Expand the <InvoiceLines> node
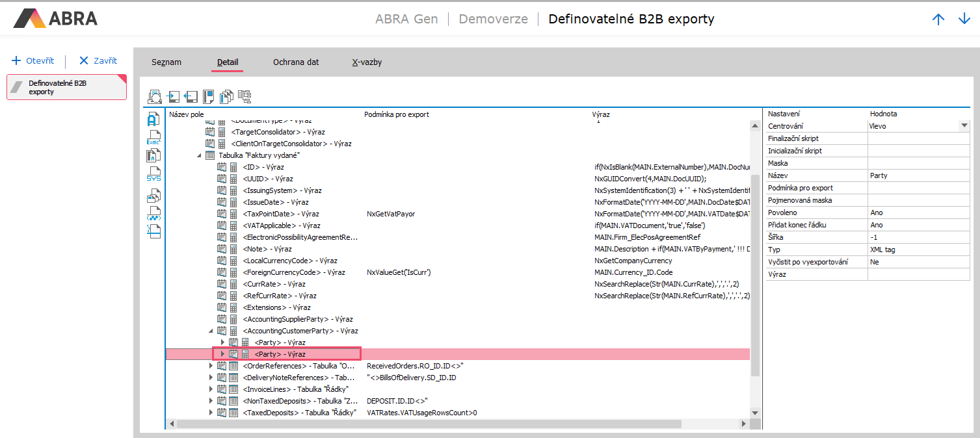This screenshot has height=438, width=980. 211,389
